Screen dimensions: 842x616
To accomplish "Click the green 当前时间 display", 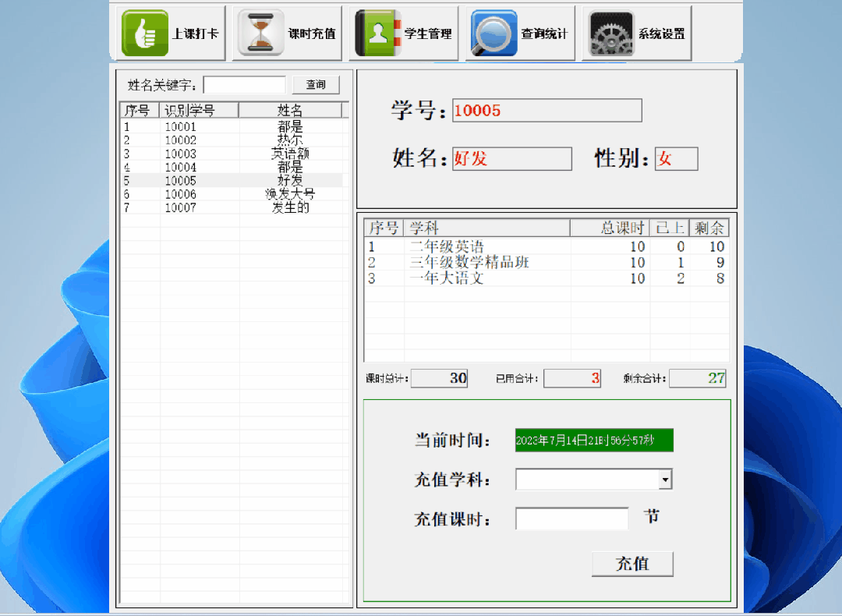I will point(594,441).
